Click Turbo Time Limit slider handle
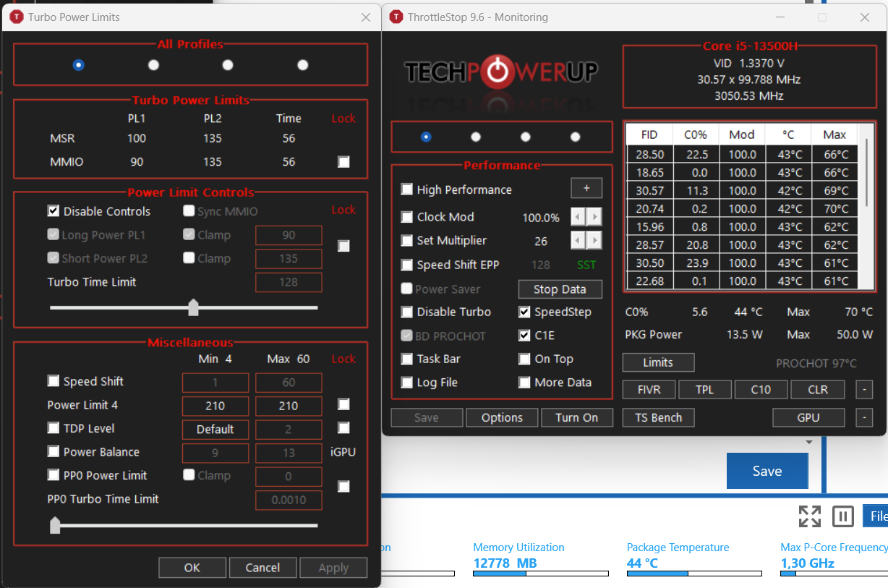The width and height of the screenshot is (888, 588). coord(193,307)
